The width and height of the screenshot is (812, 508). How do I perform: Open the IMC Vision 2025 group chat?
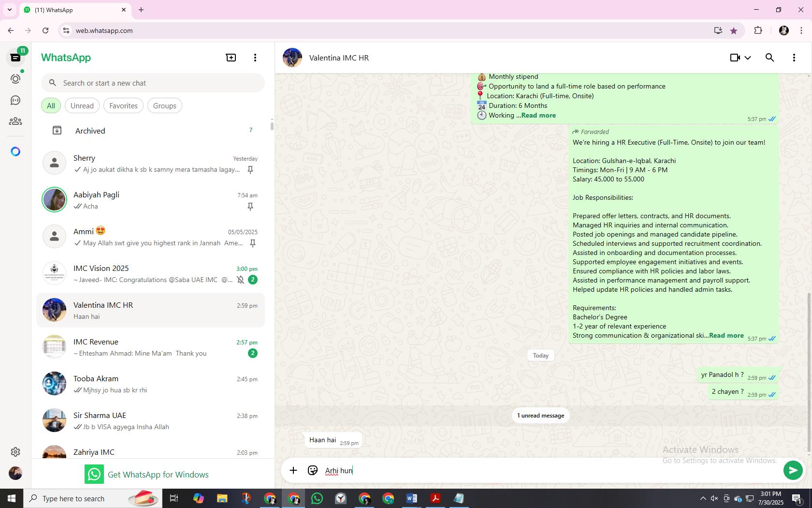coord(151,273)
